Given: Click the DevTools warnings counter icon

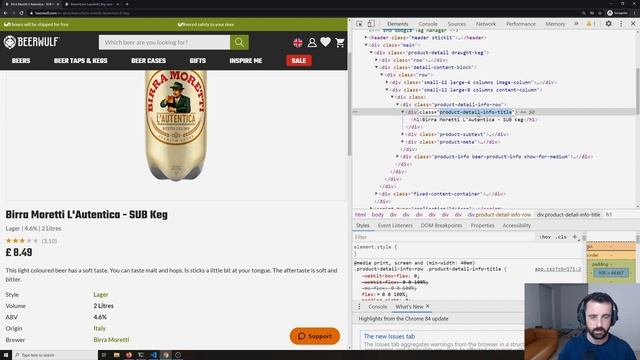Looking at the screenshot, I should (x=591, y=24).
